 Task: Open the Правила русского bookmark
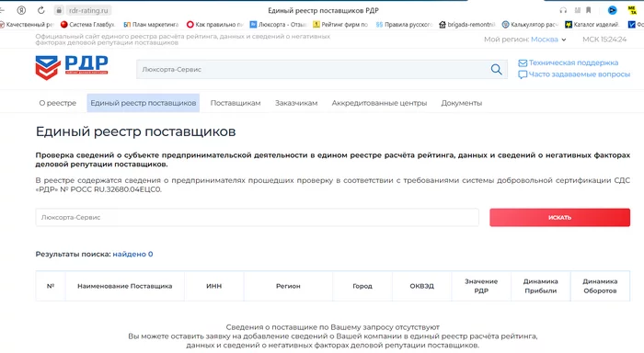coord(404,25)
